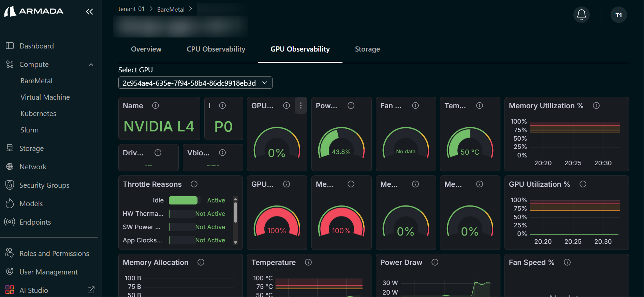Viewport: 644px width, 297px height.
Task: Select the GPU Observability tab
Action: pos(300,49)
